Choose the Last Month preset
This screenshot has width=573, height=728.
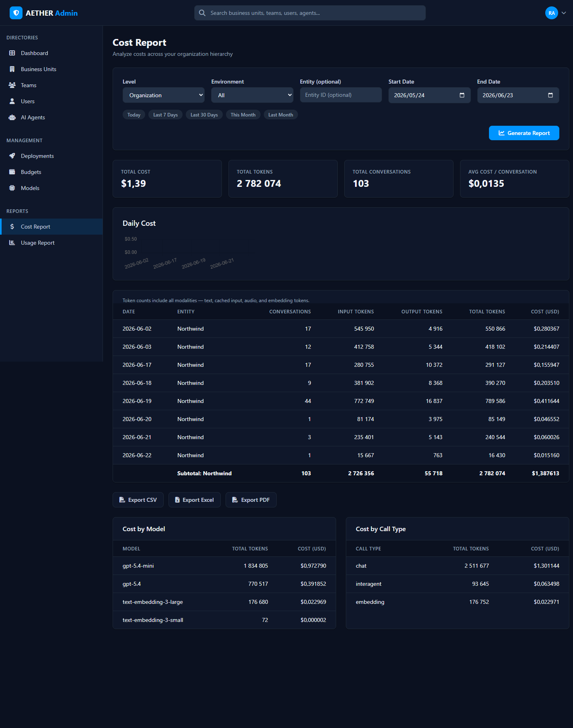pyautogui.click(x=281, y=115)
